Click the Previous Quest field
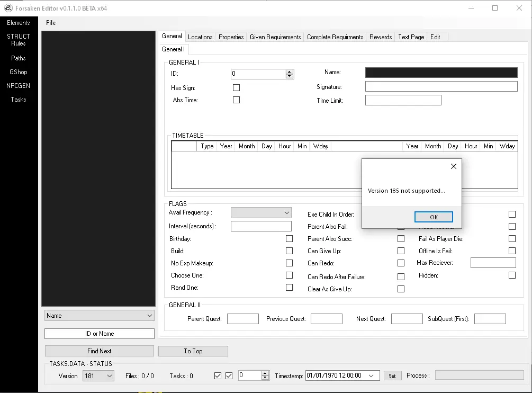The image size is (532, 393). (x=327, y=319)
